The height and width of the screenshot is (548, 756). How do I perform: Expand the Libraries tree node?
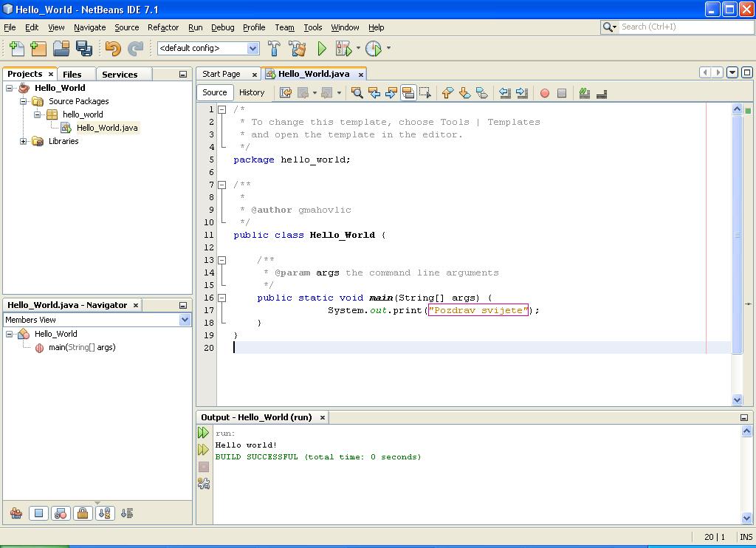click(x=24, y=141)
